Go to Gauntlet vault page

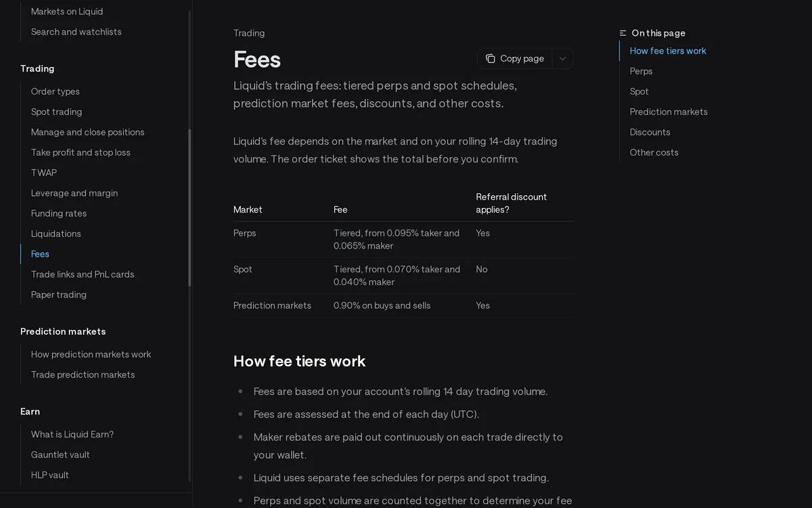point(60,454)
